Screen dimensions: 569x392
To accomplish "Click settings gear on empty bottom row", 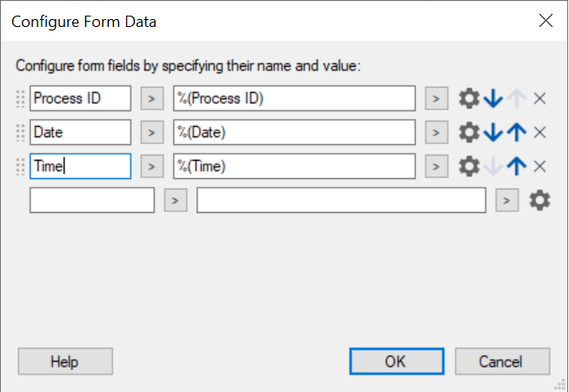I will [540, 201].
